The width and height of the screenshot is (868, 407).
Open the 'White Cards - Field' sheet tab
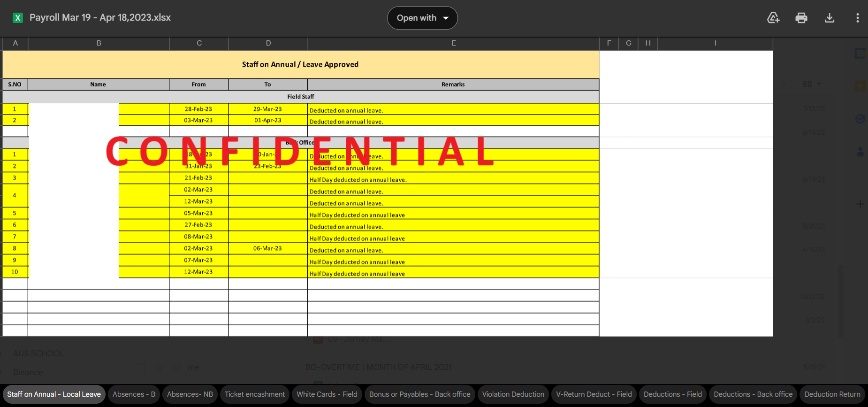[327, 394]
